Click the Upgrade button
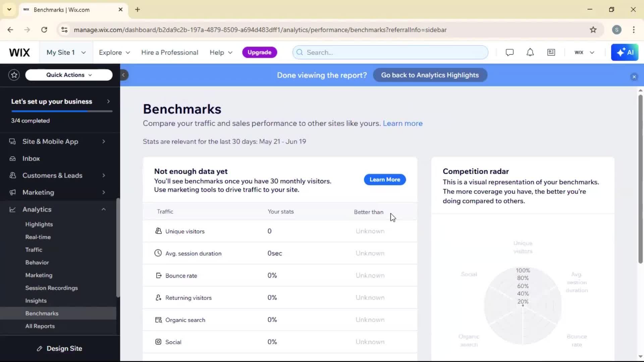Image resolution: width=644 pixels, height=362 pixels. 259,53
